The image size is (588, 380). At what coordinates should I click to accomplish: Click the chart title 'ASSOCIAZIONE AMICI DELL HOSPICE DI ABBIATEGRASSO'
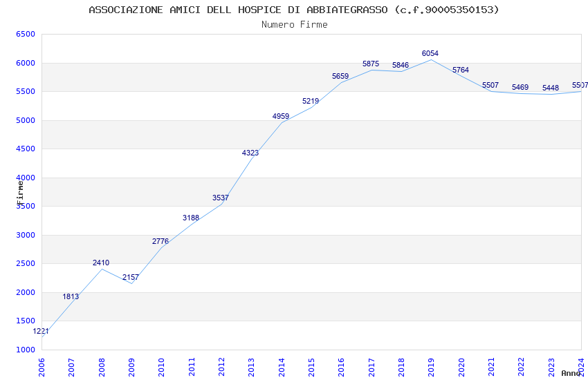tap(238, 10)
